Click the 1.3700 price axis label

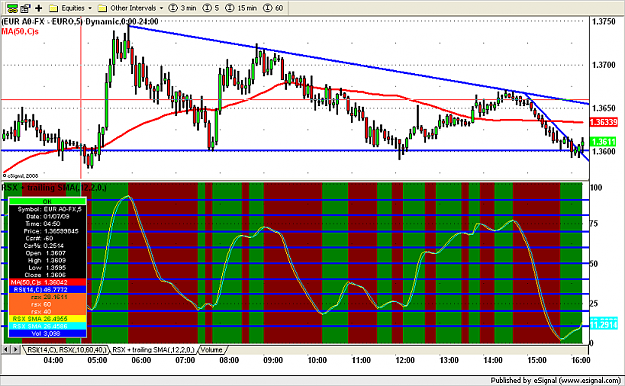pos(603,65)
